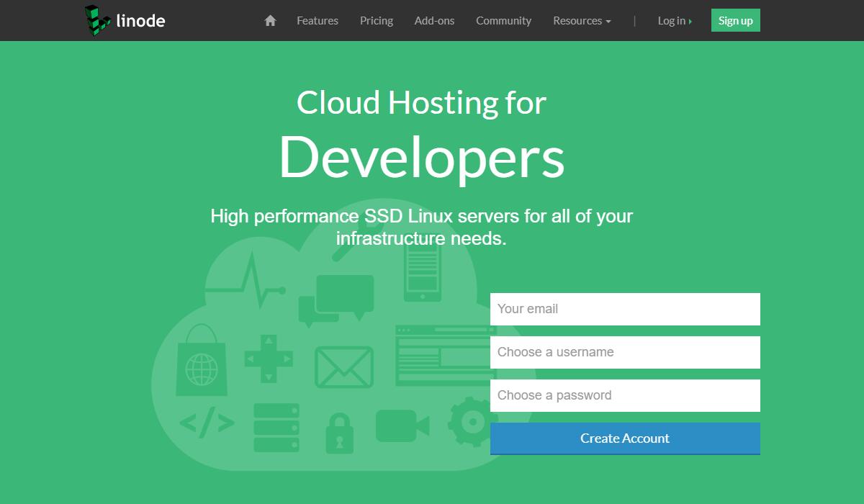The height and width of the screenshot is (504, 864).
Task: Go to the home icon
Action: (270, 21)
